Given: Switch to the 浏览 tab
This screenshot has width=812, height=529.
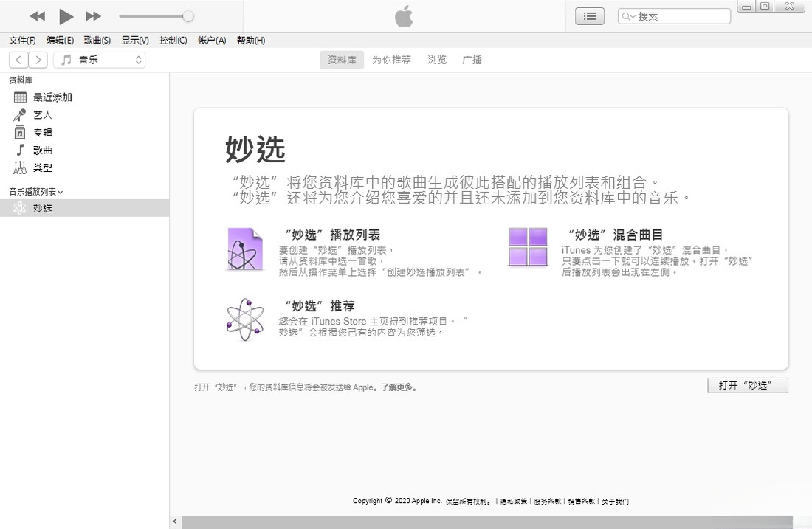Looking at the screenshot, I should tap(437, 60).
